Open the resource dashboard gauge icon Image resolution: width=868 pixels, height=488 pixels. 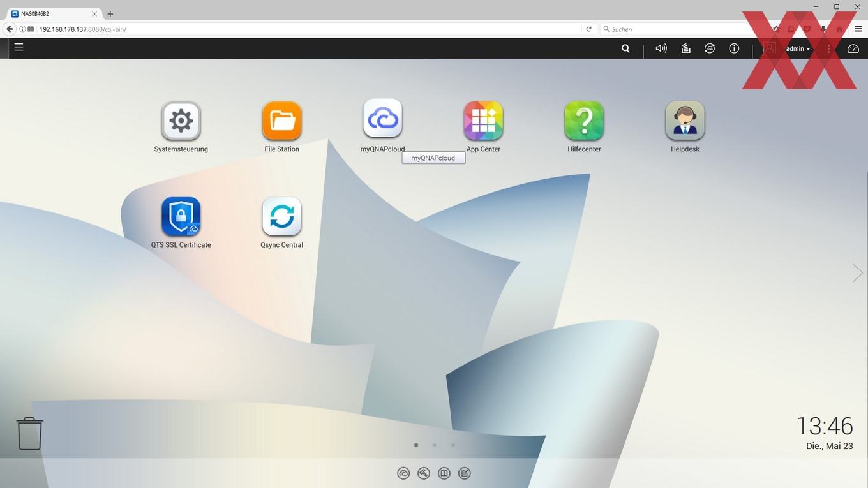(x=853, y=48)
